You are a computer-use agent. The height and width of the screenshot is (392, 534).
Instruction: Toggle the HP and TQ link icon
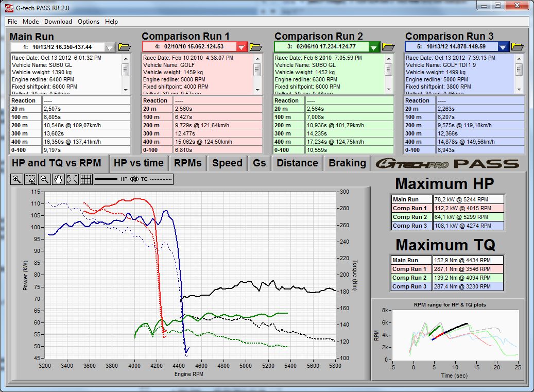[x=134, y=179]
